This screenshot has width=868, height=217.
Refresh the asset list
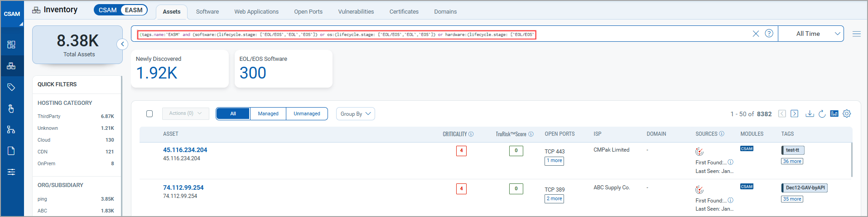(822, 113)
